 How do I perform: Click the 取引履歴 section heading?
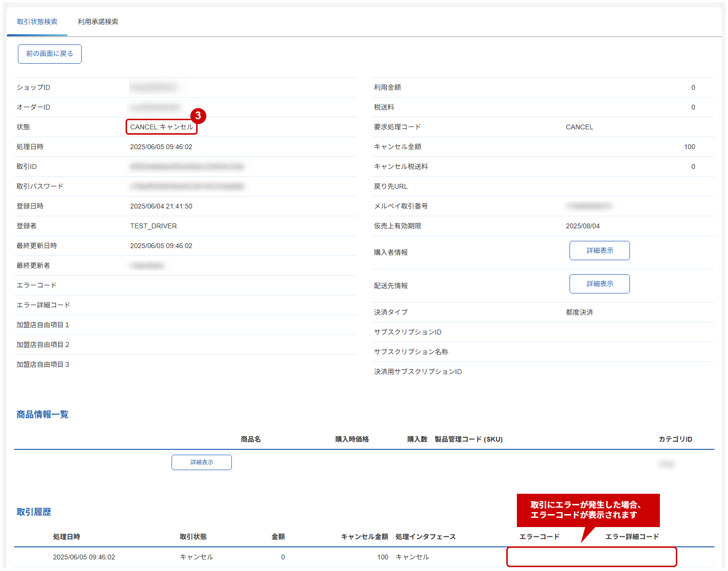[34, 512]
